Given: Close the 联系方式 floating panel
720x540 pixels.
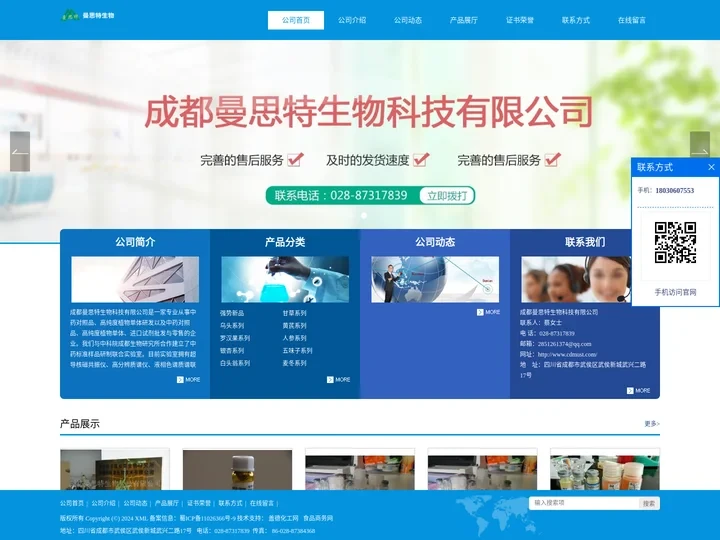Looking at the screenshot, I should point(711,167).
